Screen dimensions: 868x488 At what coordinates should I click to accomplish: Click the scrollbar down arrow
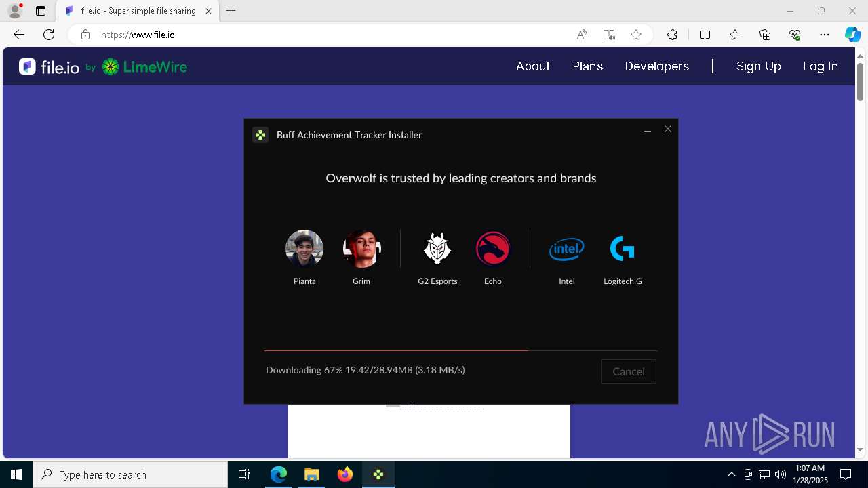(860, 449)
